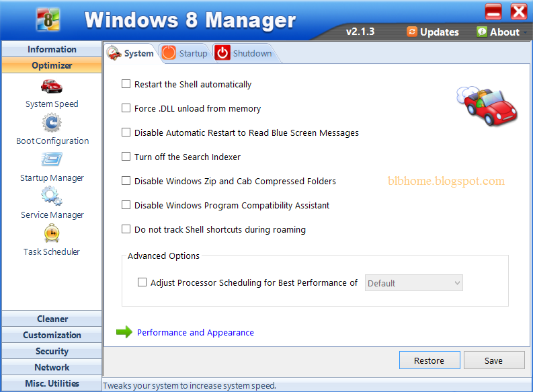Tick Disable Windows Zip and Cab Compressed Folders

(x=126, y=180)
